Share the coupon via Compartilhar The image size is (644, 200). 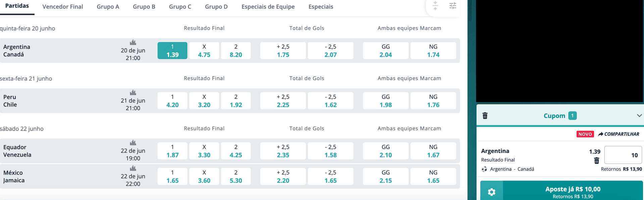618,134
